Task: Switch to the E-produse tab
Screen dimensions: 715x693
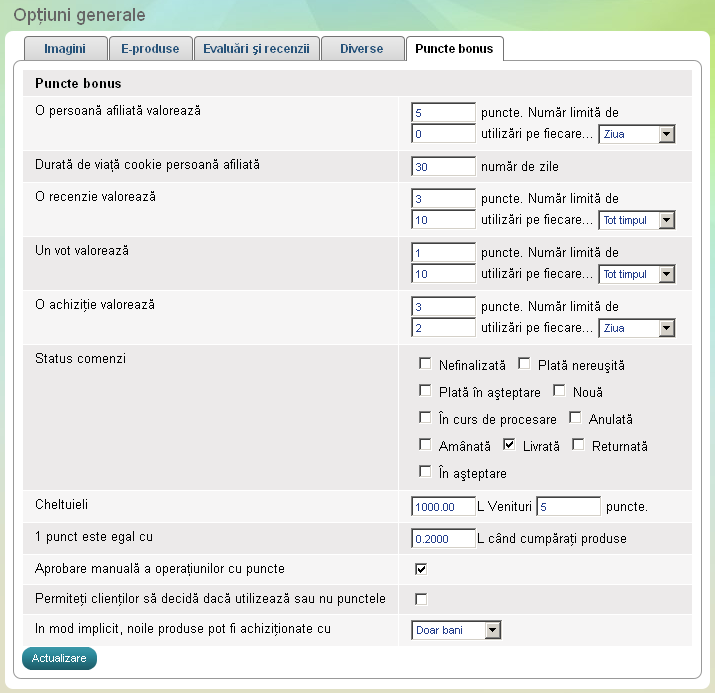Action: [150, 48]
